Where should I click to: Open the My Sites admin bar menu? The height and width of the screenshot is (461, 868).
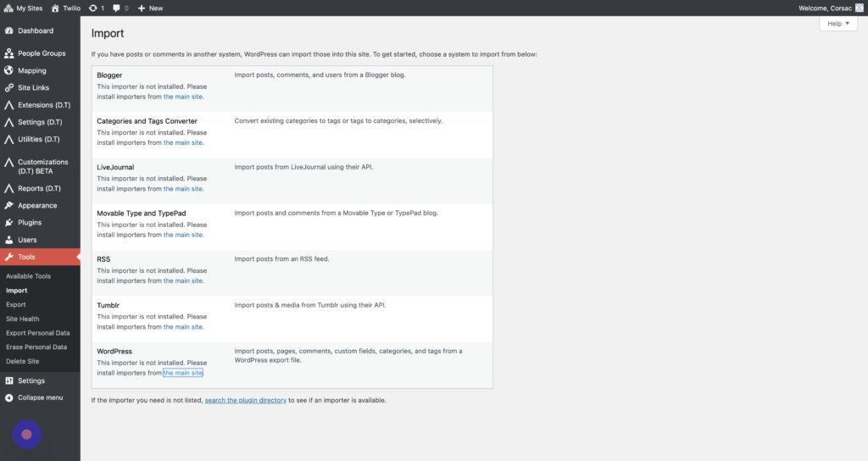pos(25,8)
